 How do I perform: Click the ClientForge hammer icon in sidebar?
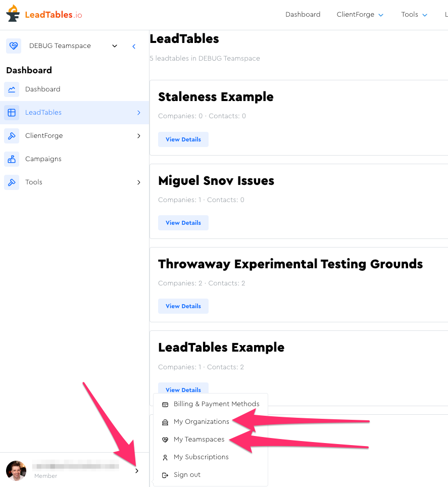12,136
